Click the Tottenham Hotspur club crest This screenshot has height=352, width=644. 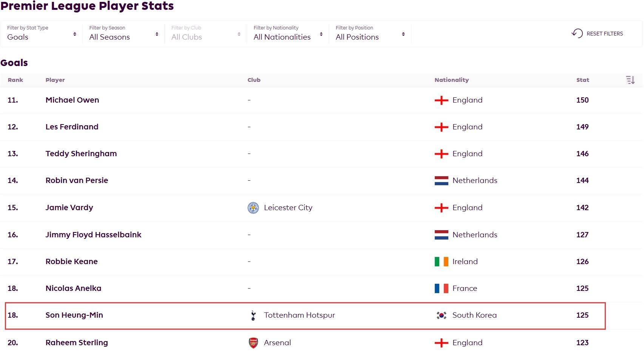click(x=253, y=315)
